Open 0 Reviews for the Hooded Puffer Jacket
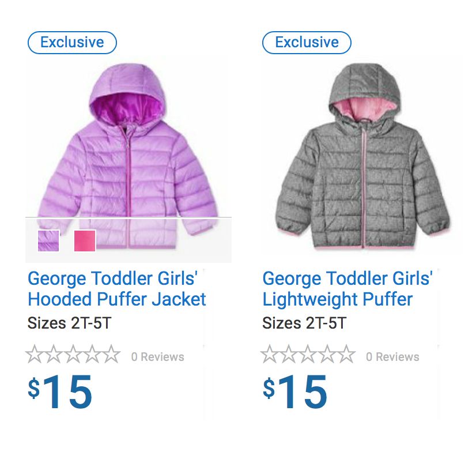 [157, 357]
